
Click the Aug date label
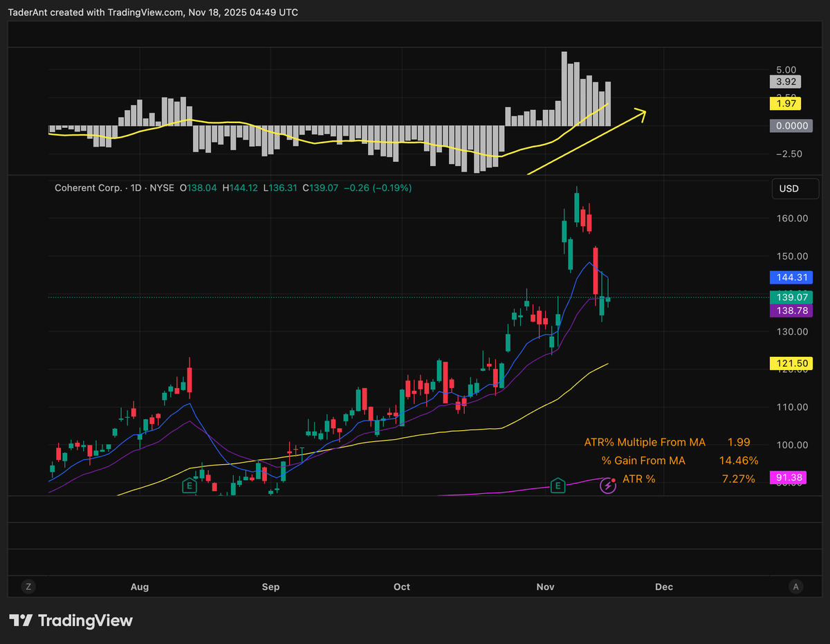tap(140, 587)
